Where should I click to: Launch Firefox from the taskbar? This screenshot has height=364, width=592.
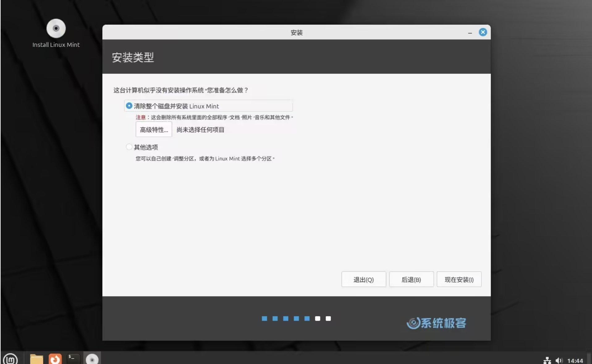(55, 359)
